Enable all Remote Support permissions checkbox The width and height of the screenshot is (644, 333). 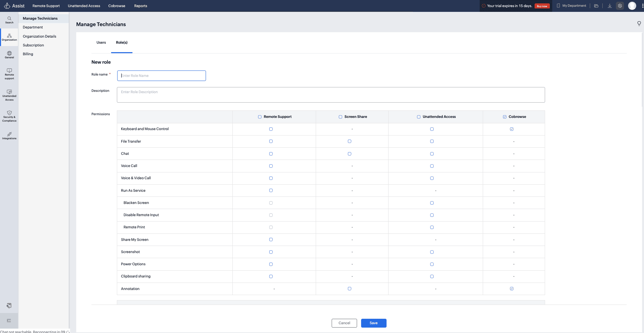tap(260, 117)
